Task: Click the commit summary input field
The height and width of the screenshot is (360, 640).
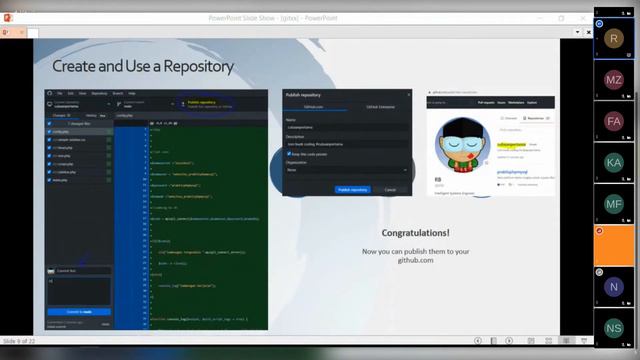Action: (x=84, y=271)
